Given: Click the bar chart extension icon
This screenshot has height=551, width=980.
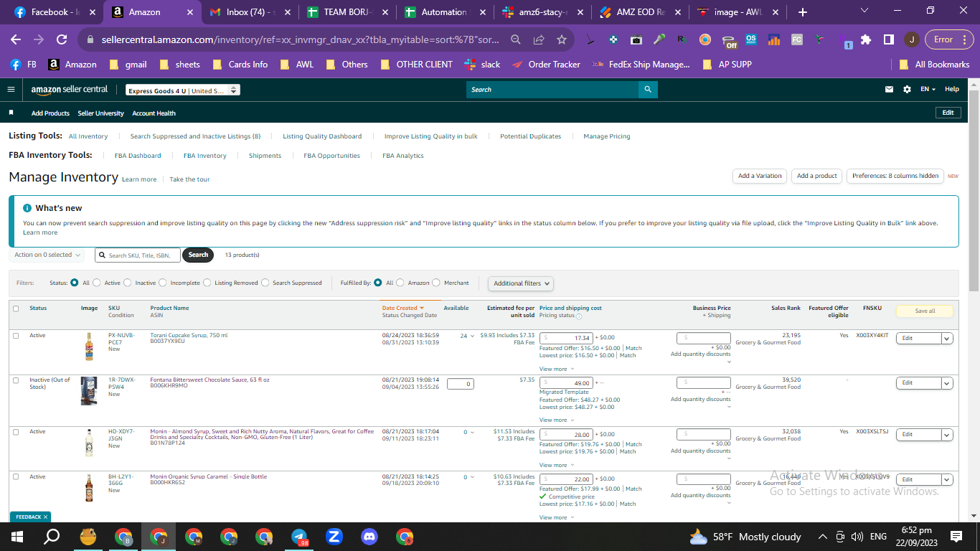Looking at the screenshot, I should 774,40.
